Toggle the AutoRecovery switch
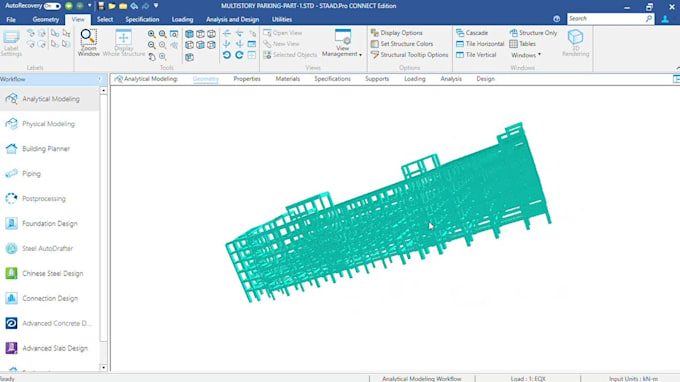Screen dimensions: 680x382 [52, 6]
